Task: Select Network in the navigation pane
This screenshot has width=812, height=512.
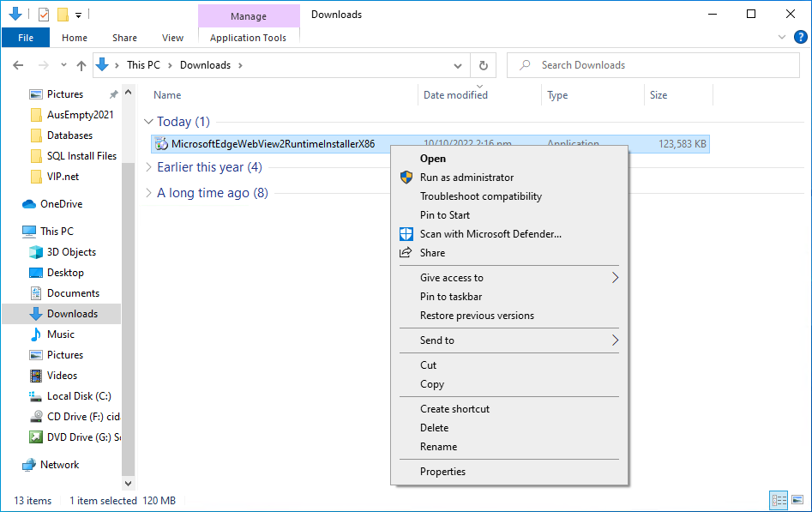Action: 59,465
